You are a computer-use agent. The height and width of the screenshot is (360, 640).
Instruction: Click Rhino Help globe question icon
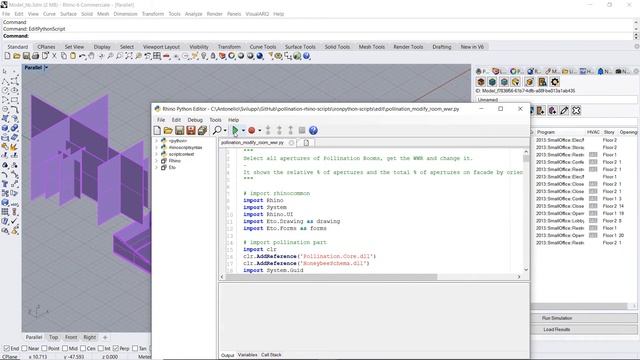pos(307,56)
